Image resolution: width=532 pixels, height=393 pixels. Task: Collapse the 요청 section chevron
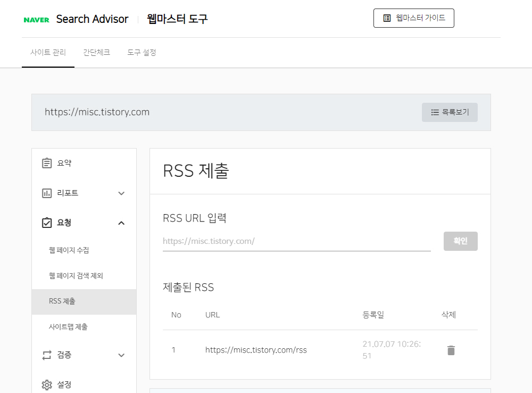click(x=121, y=223)
